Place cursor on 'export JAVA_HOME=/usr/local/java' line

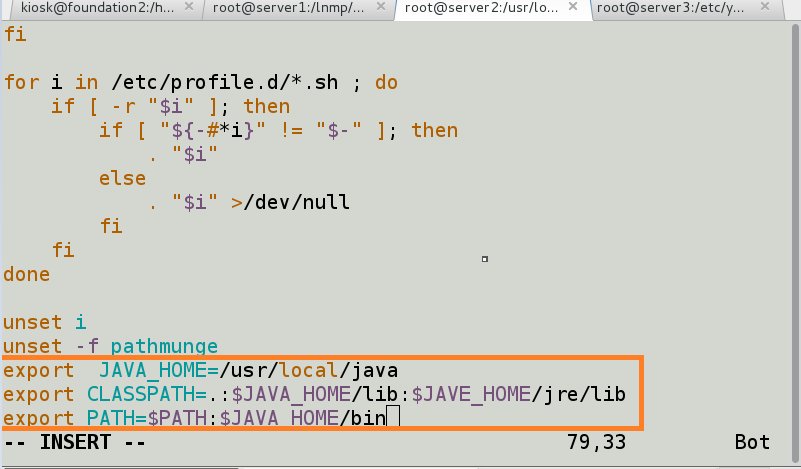[200, 370]
